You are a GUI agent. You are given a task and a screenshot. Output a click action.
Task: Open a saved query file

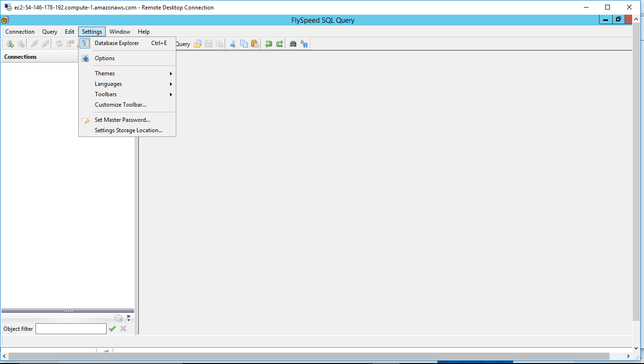(x=198, y=44)
